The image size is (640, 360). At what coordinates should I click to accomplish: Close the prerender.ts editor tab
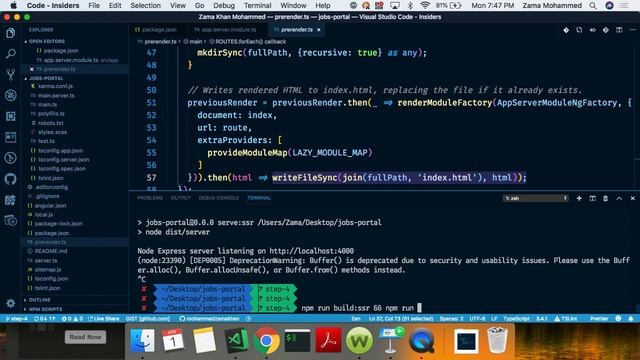pos(319,30)
